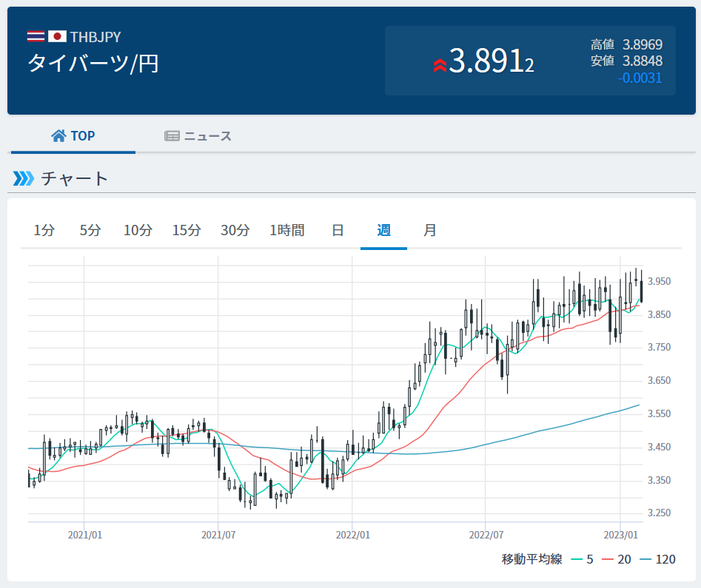Open the TOP tab
Viewport: 701px width, 588px height.
[x=73, y=136]
